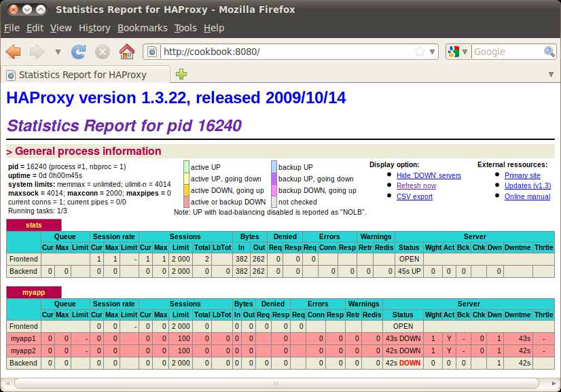Click the Forward navigation arrow
Screen dimensions: 561x392
pyautogui.click(x=37, y=52)
